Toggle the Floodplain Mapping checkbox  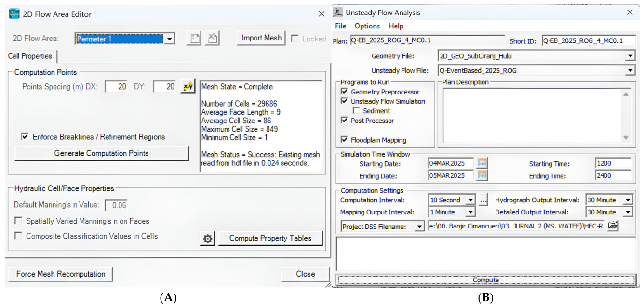(x=344, y=140)
